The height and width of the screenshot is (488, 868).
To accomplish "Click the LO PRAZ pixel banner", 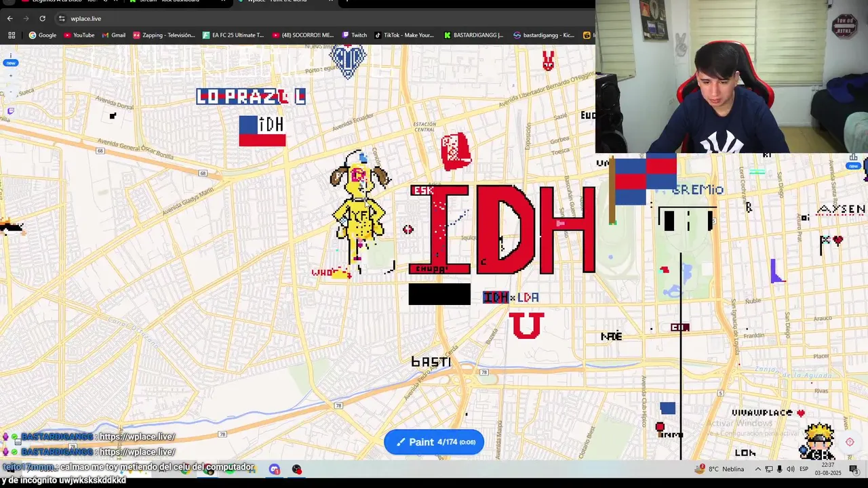I will 251,97.
